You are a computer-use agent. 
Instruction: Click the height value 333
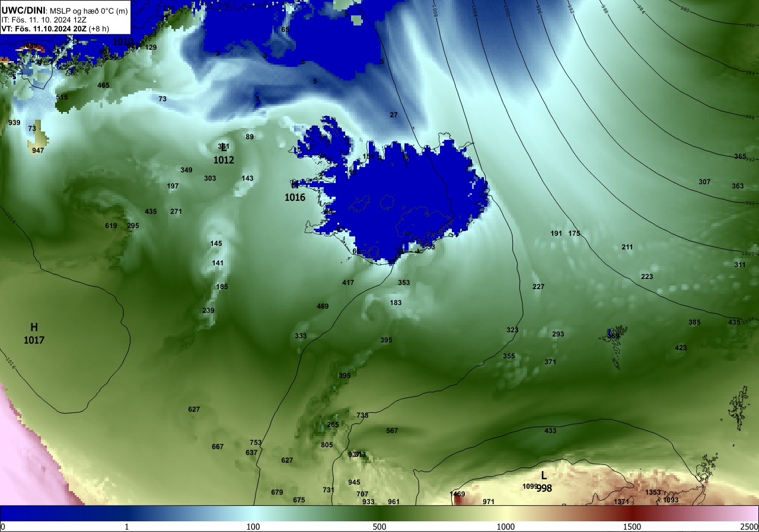301,336
